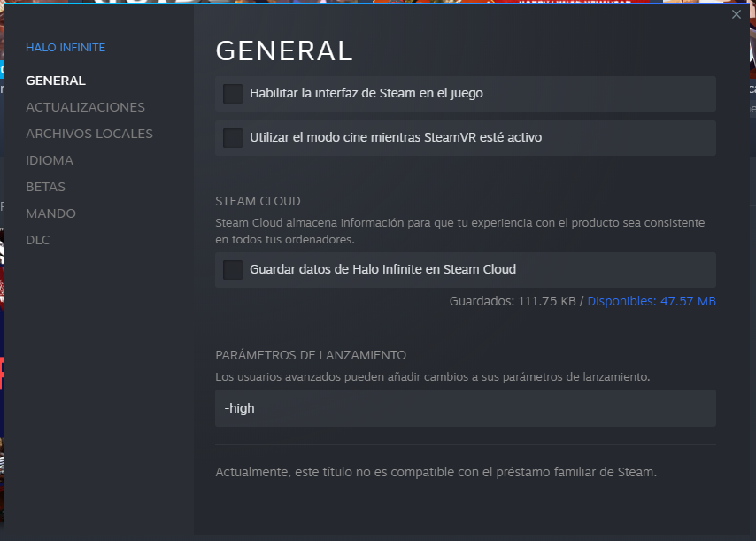Click the HALO INFINITE title in the sidebar
Image resolution: width=756 pixels, height=541 pixels.
[x=66, y=47]
